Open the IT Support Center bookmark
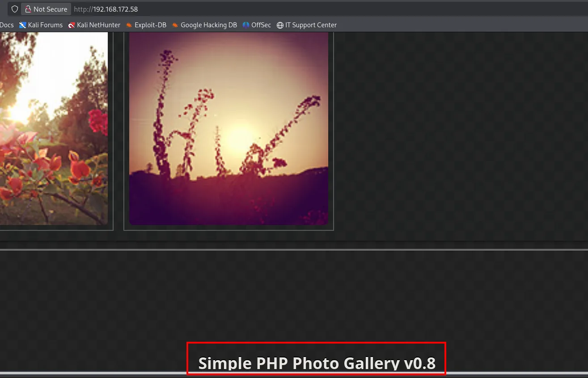This screenshot has width=588, height=378. [307, 25]
